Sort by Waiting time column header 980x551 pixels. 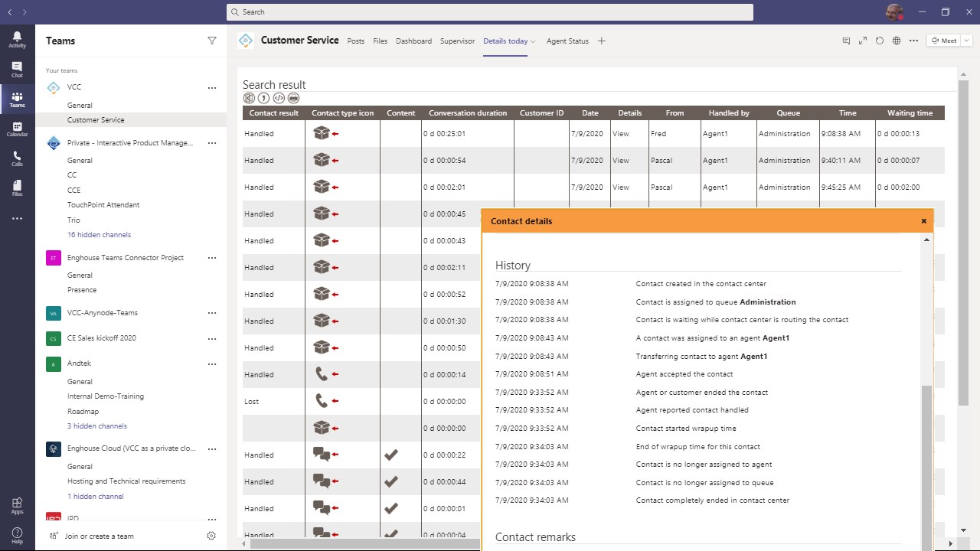click(910, 113)
